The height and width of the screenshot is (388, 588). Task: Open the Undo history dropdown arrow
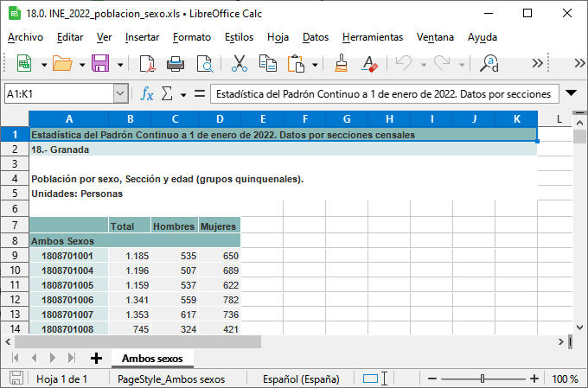424,65
